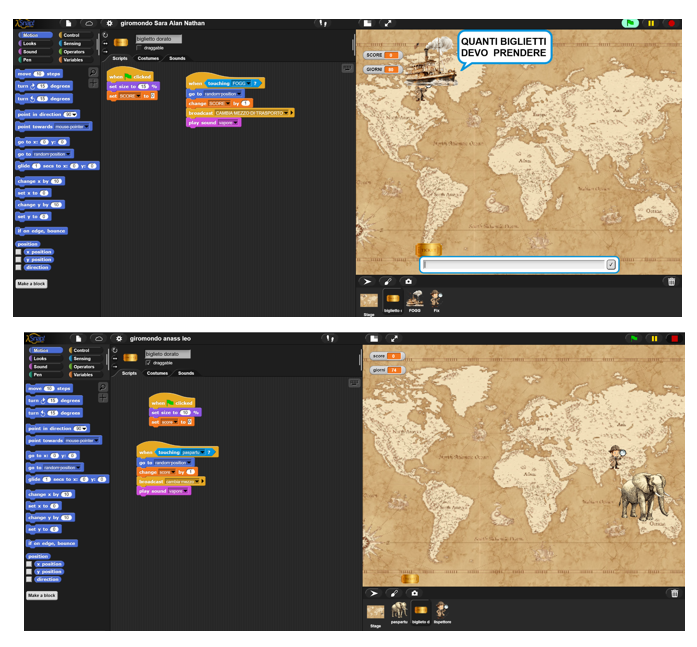This screenshot has height=647, width=697.
Task: Toggle draggable checkbox in Sara Alan Nathan window
Action: click(x=139, y=48)
